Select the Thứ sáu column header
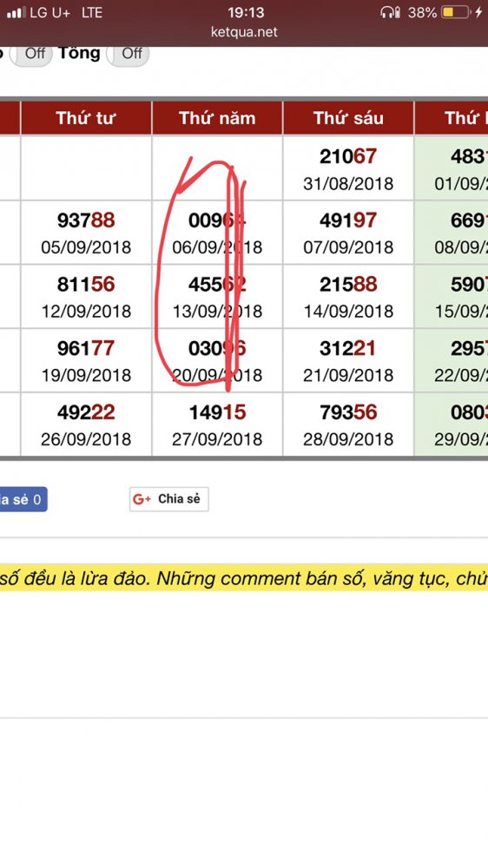This screenshot has width=488, height=868. pos(348,118)
